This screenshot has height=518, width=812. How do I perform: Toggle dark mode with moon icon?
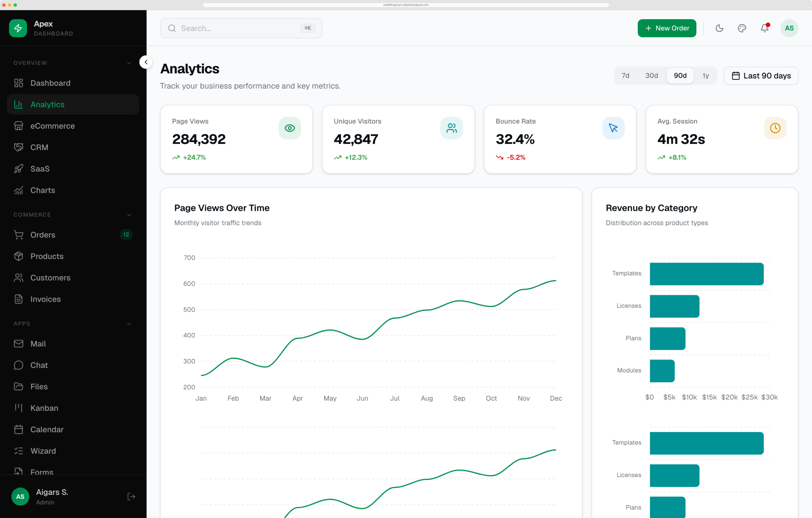click(x=719, y=28)
